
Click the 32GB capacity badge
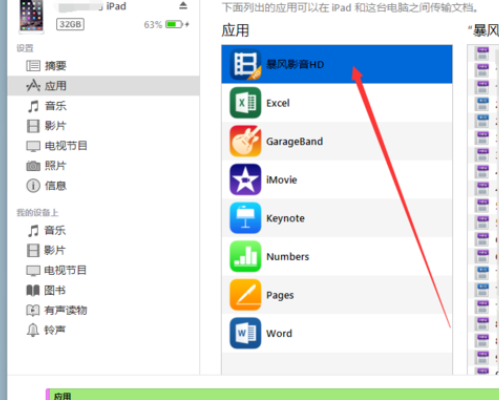(70, 24)
